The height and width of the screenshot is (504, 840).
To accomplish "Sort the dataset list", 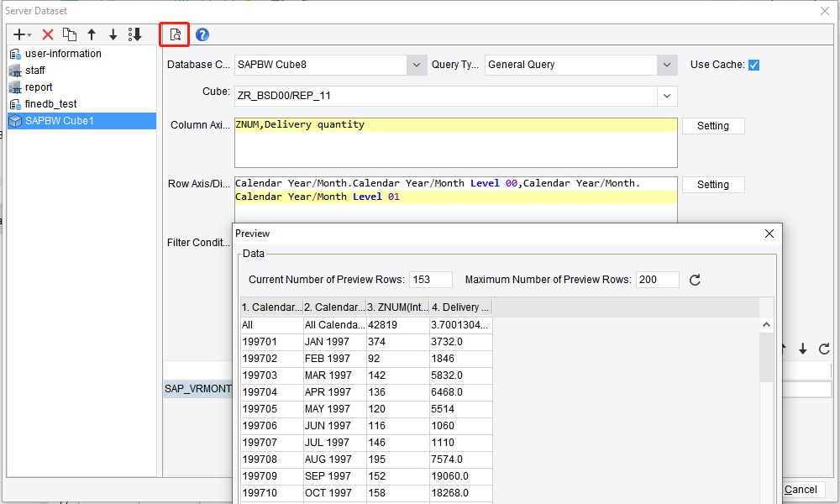I will pos(135,34).
